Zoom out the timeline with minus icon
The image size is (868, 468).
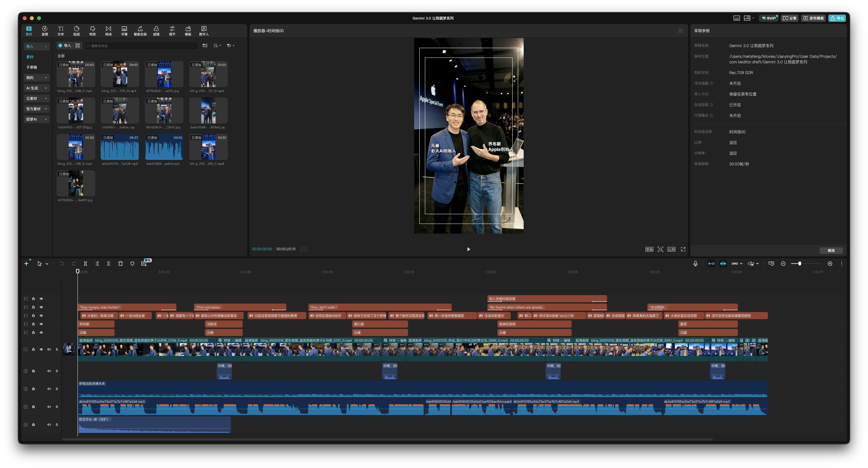[x=783, y=264]
